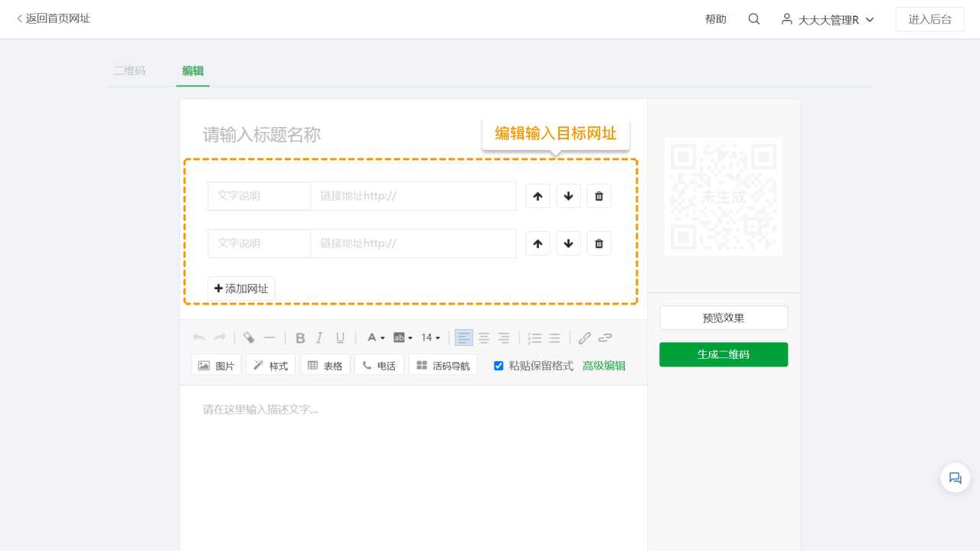The height and width of the screenshot is (551, 980).
Task: Click first row 文字说明 text field
Action: [259, 196]
